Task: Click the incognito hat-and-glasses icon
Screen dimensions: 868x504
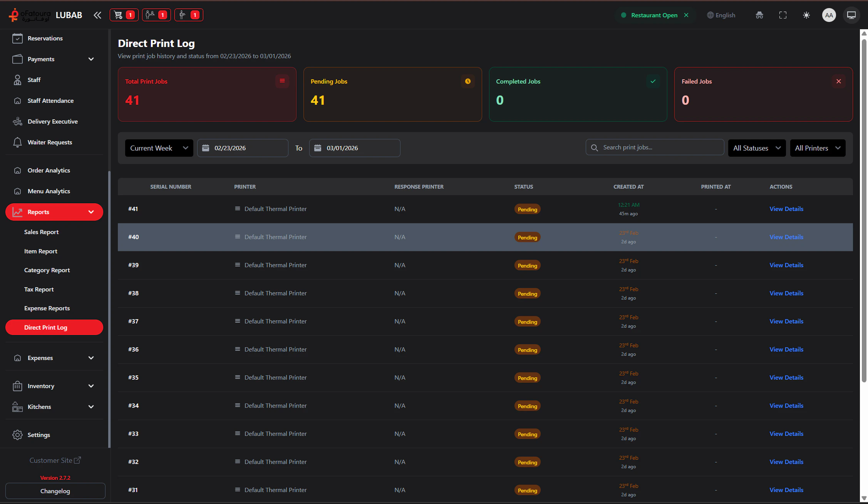Action: point(759,15)
